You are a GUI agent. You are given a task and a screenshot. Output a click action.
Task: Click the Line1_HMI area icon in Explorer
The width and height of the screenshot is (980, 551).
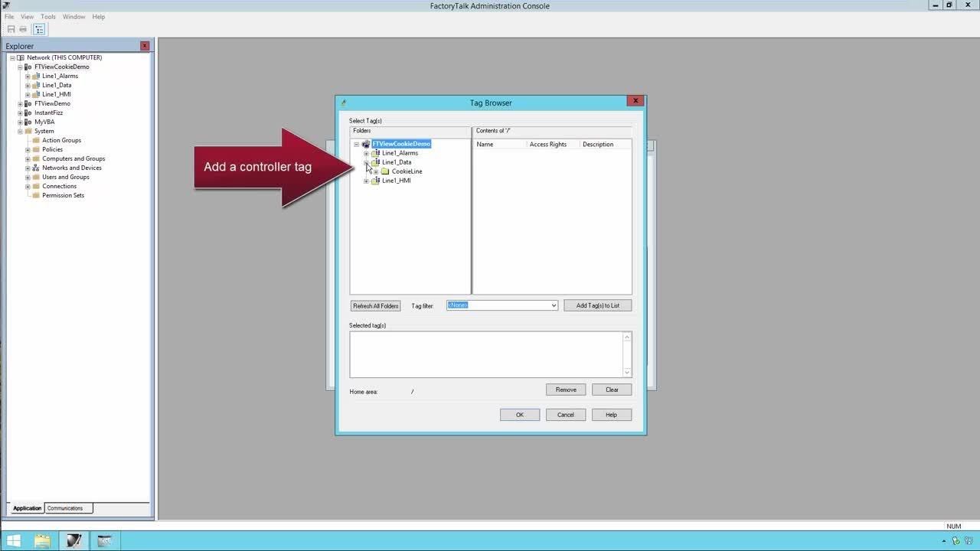36,94
